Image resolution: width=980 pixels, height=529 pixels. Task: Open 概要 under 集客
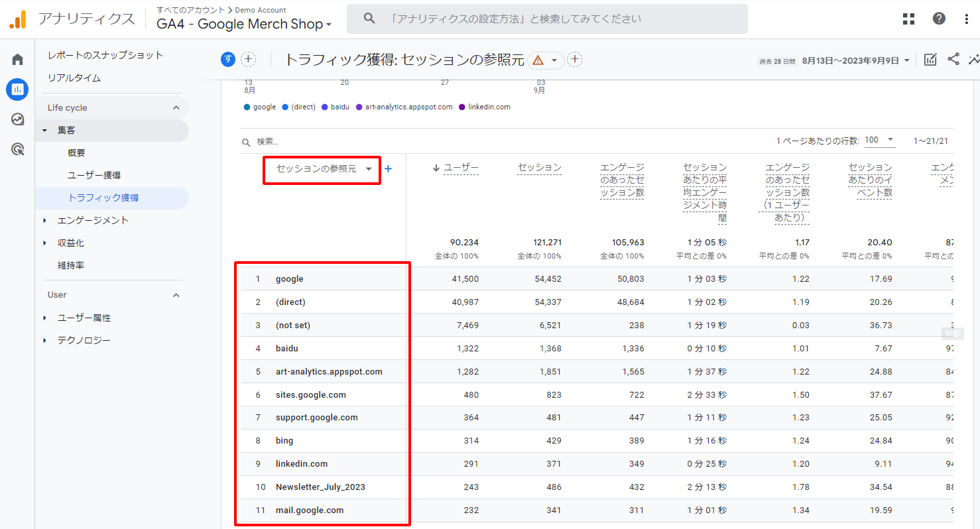pyautogui.click(x=76, y=153)
